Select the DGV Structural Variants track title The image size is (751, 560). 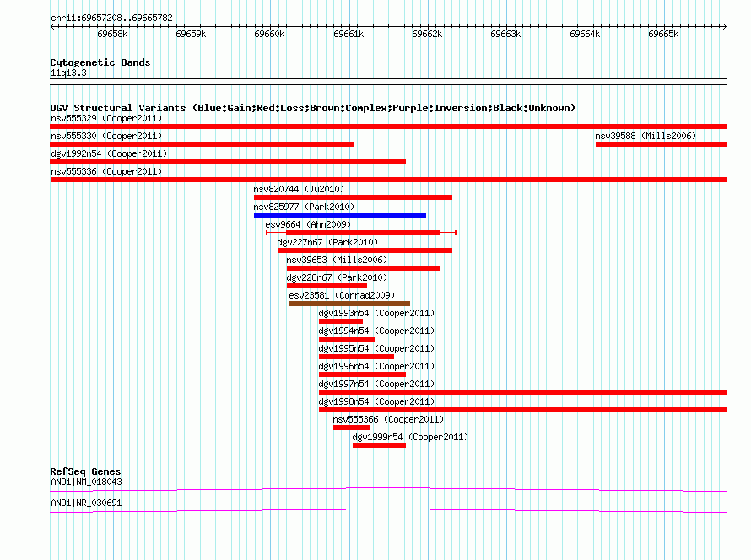pyautogui.click(x=313, y=108)
